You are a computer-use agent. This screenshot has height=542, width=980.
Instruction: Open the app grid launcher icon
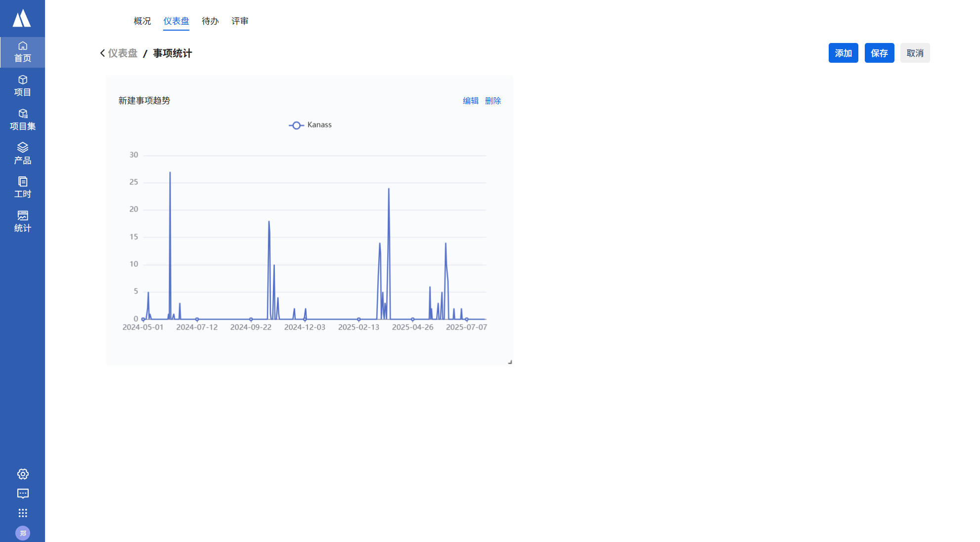point(23,513)
